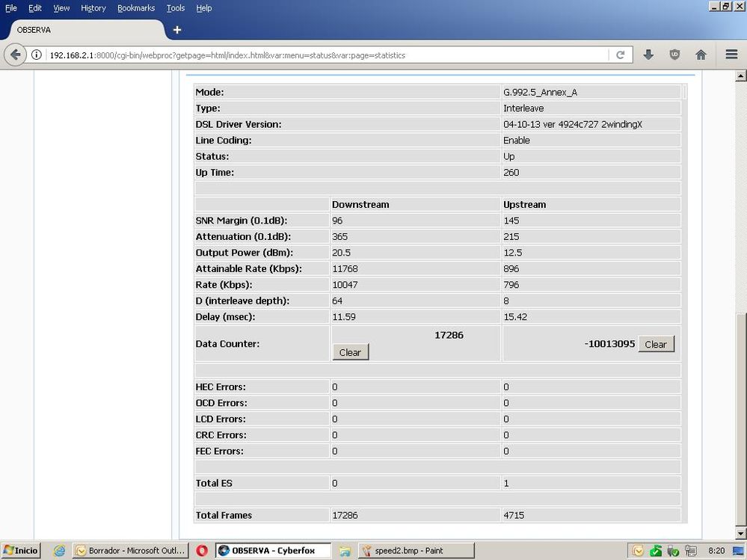
Task: Open the History menu
Action: pos(93,8)
